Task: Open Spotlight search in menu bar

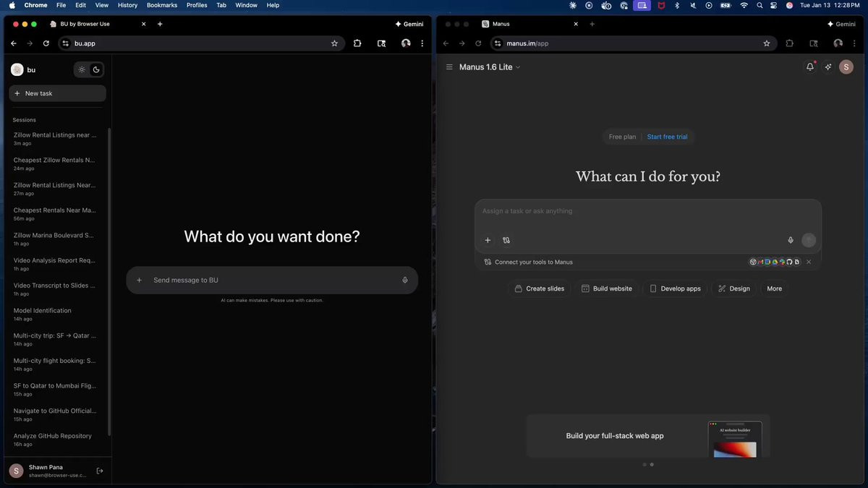Action: pos(759,5)
